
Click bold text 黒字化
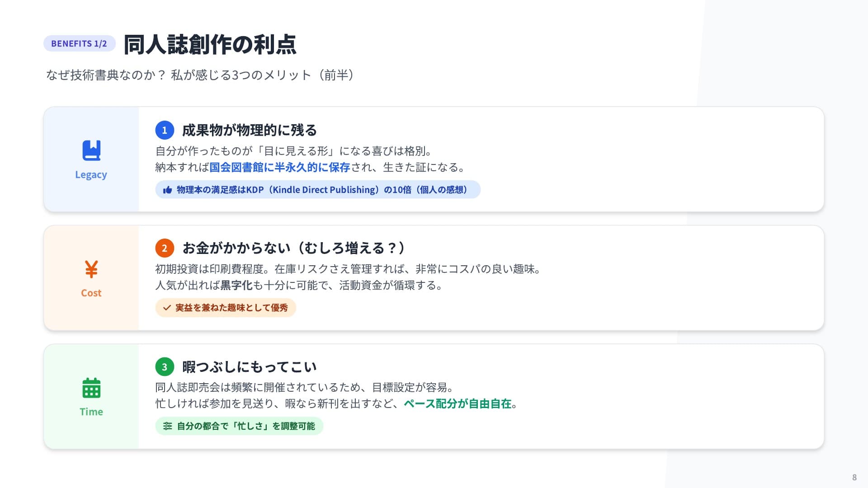click(236, 286)
